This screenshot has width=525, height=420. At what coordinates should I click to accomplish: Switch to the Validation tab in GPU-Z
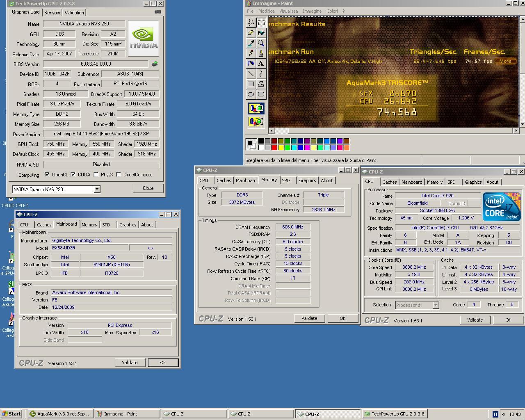coord(74,13)
